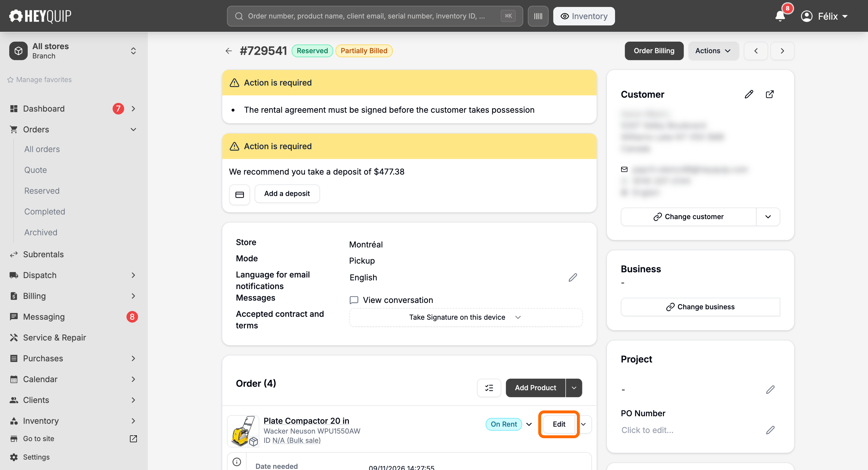The image size is (868, 470).
Task: Open the notifications bell
Action: (780, 16)
